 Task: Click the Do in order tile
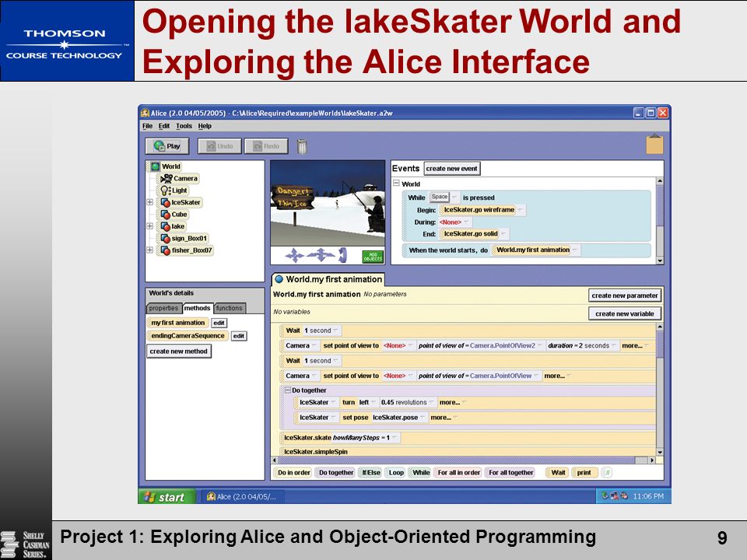coord(293,472)
